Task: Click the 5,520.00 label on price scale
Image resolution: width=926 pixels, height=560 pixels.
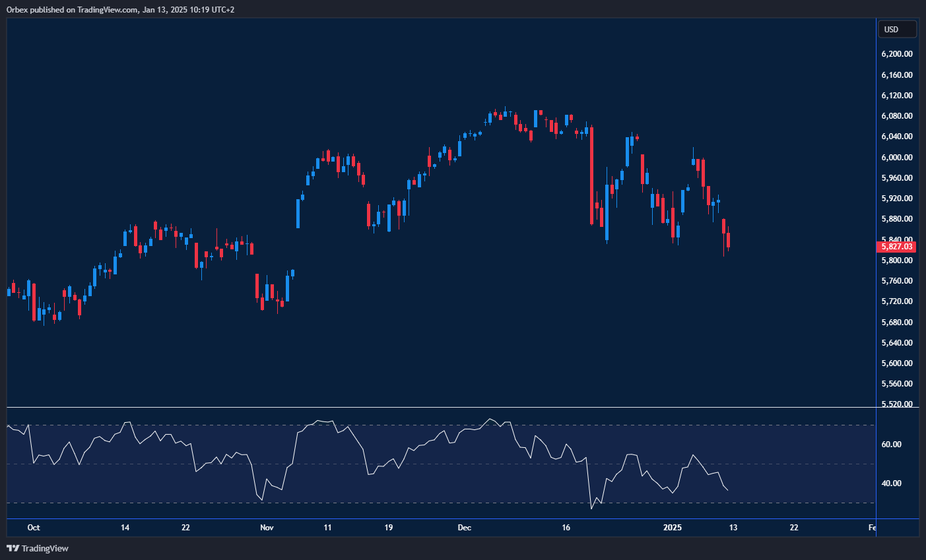Action: coord(897,404)
